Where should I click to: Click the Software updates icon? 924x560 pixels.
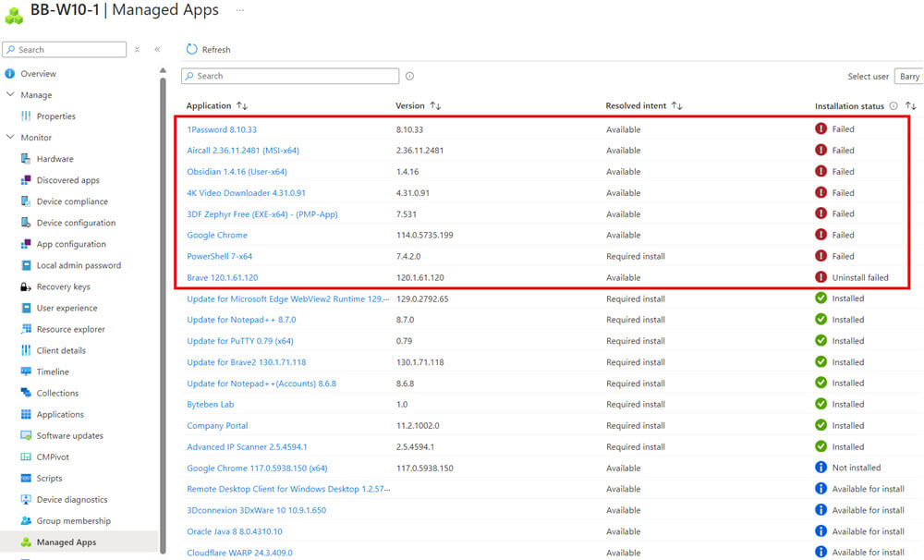tap(26, 435)
